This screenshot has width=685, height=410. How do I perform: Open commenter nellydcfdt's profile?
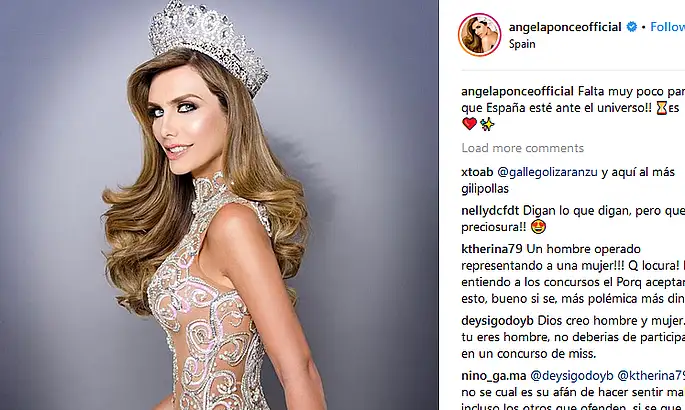pos(490,211)
